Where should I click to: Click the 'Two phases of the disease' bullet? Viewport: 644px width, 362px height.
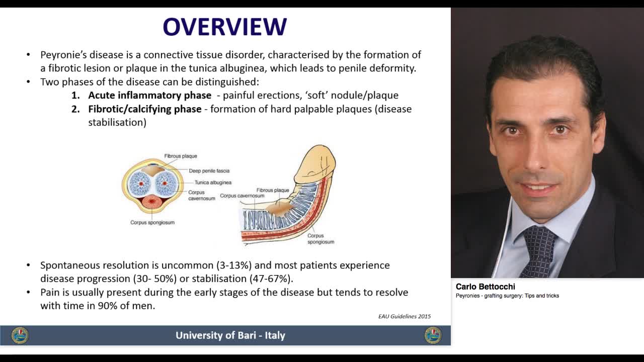[149, 82]
